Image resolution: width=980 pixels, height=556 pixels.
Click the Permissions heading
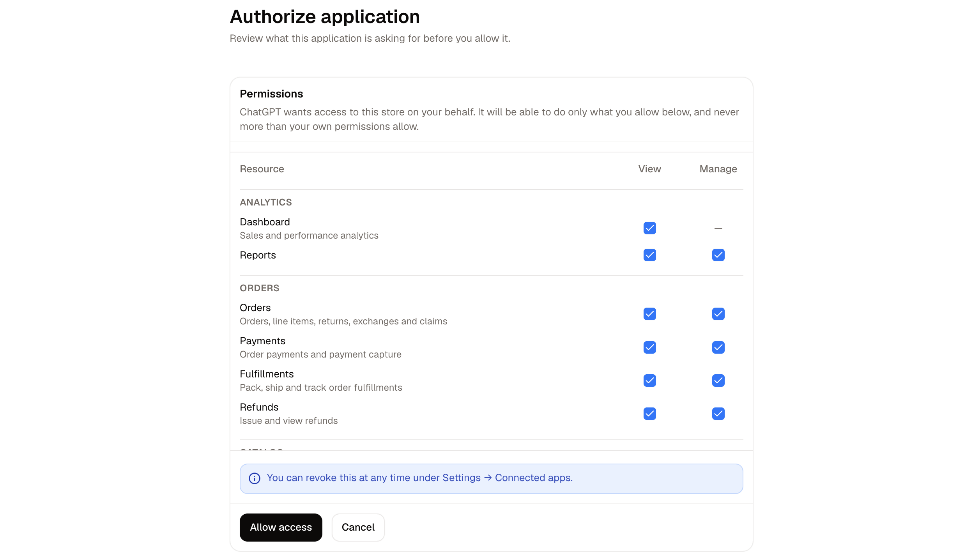tap(271, 94)
